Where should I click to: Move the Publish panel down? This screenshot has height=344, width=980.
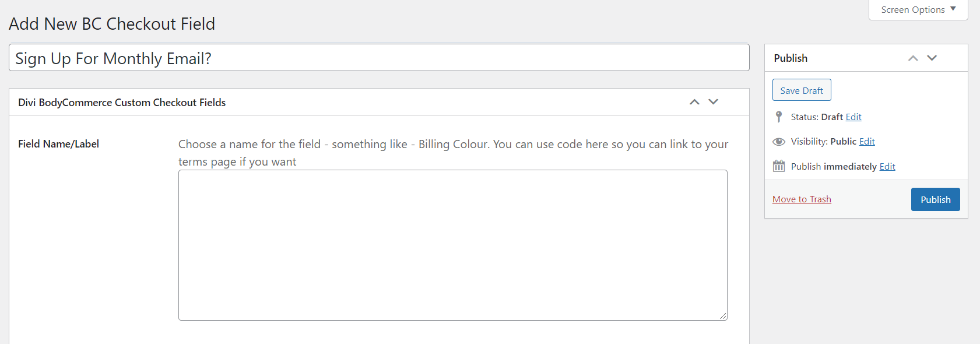pyautogui.click(x=932, y=58)
